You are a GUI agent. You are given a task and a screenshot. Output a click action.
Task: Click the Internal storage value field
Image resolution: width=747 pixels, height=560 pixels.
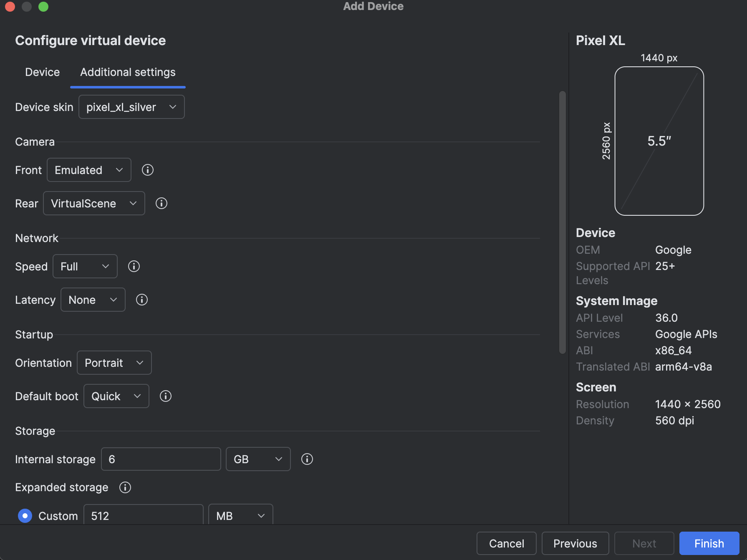(x=161, y=459)
